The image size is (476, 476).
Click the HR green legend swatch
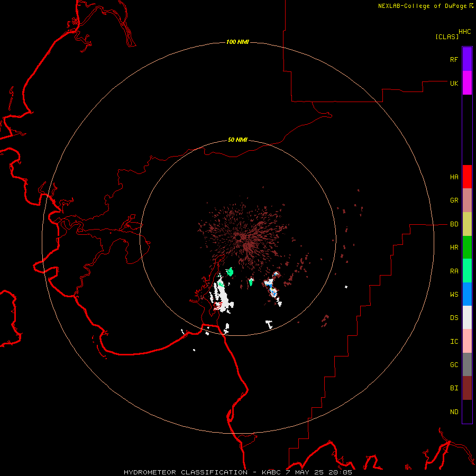(467, 248)
